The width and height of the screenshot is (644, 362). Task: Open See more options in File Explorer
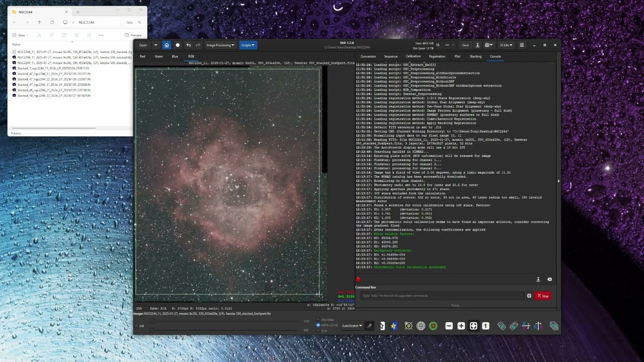click(x=101, y=35)
